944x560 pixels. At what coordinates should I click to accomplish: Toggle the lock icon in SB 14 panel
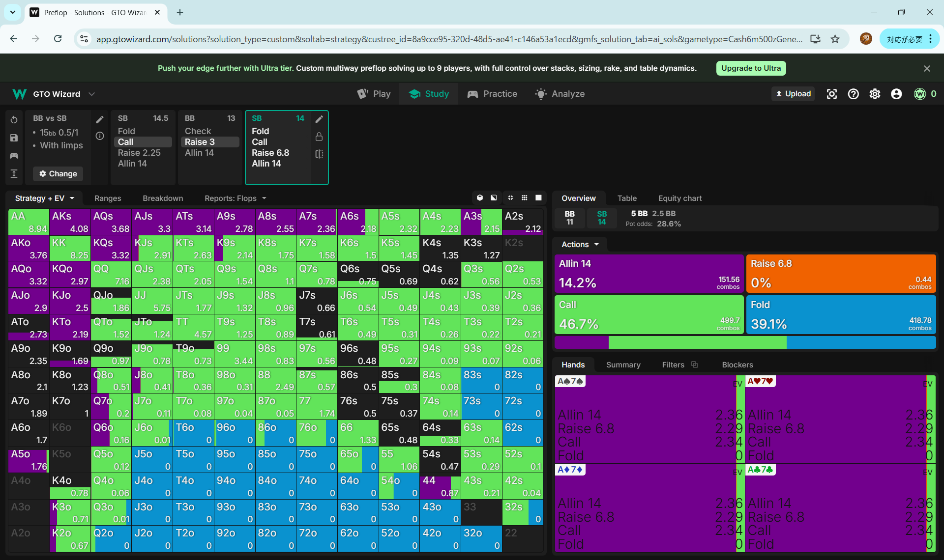[x=319, y=137]
